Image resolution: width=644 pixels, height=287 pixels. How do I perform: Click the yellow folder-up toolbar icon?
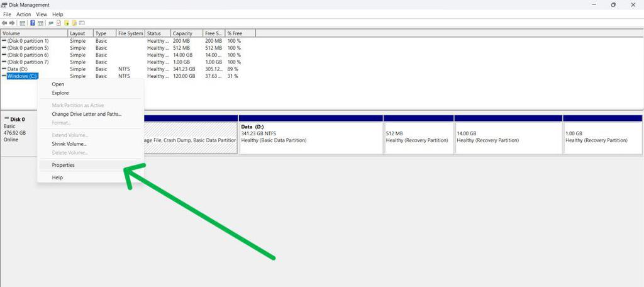click(67, 23)
